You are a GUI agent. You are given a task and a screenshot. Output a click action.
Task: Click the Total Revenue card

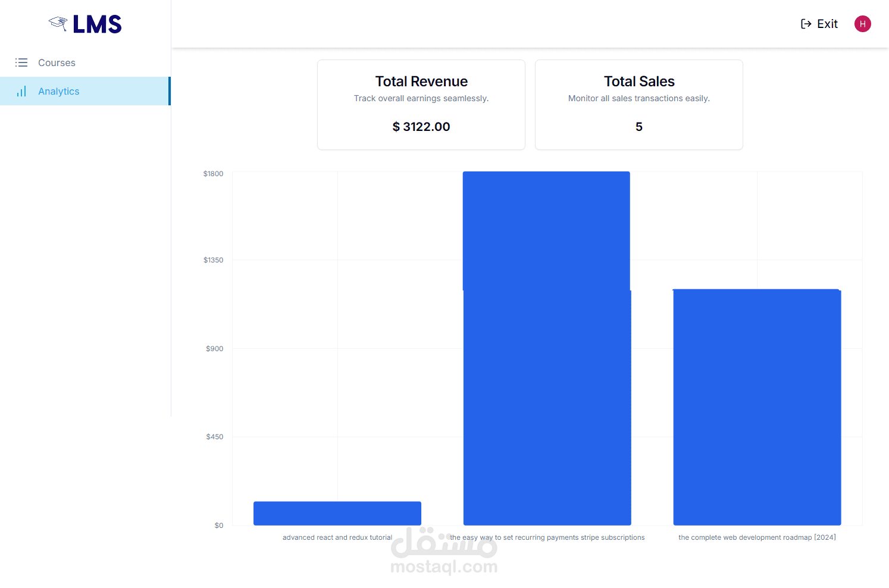point(421,105)
